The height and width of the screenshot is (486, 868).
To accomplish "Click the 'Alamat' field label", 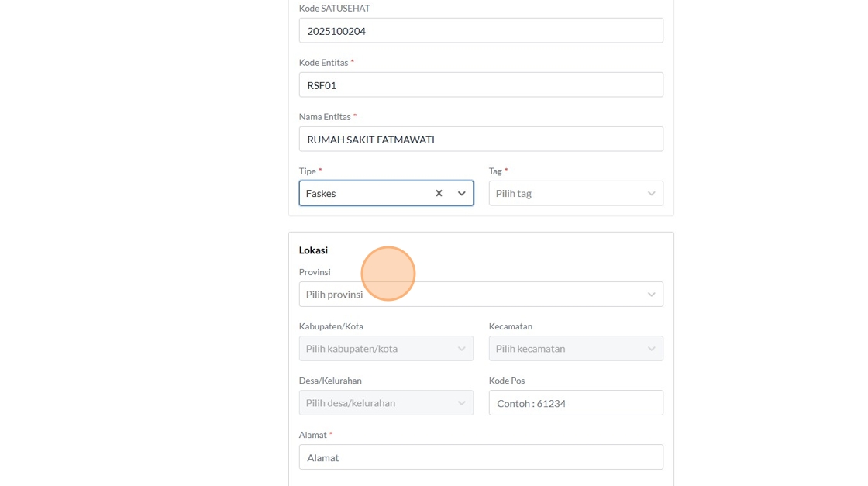I will 312,435.
